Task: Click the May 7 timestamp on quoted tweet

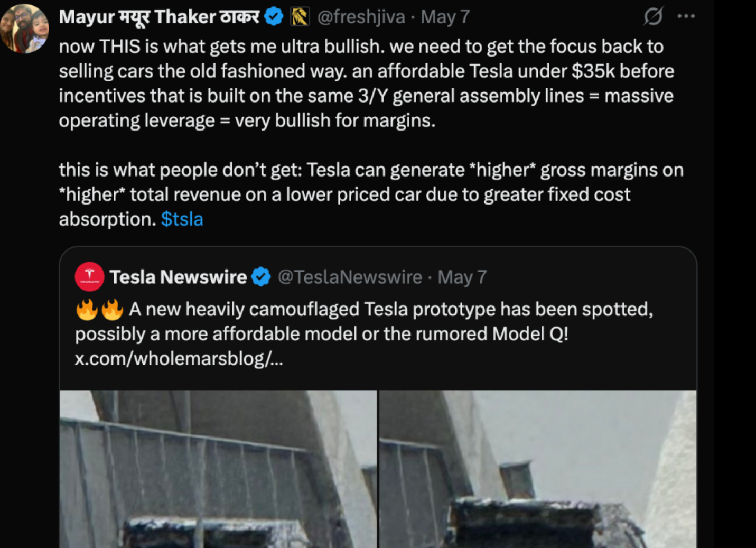Action: (x=462, y=277)
